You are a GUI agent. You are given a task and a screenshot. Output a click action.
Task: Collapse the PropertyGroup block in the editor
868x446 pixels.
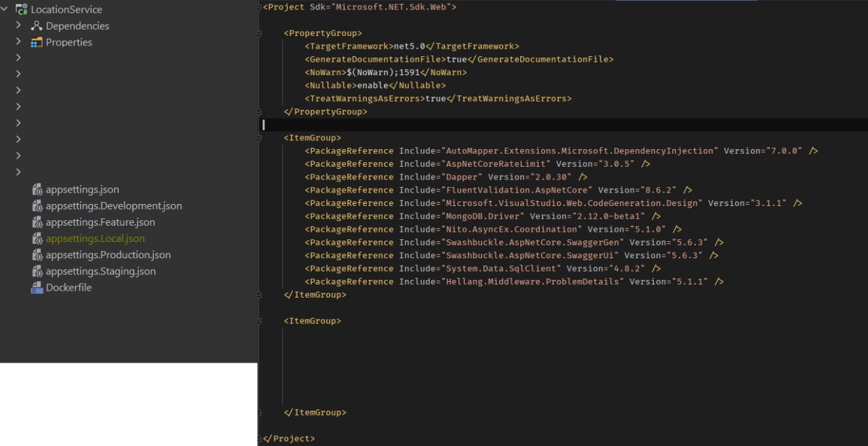coord(260,33)
